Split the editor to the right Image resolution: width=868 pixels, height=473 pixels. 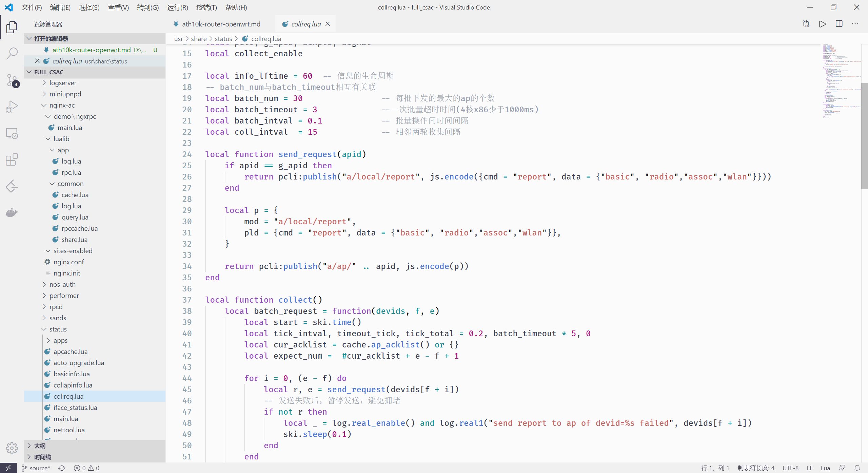tap(839, 24)
